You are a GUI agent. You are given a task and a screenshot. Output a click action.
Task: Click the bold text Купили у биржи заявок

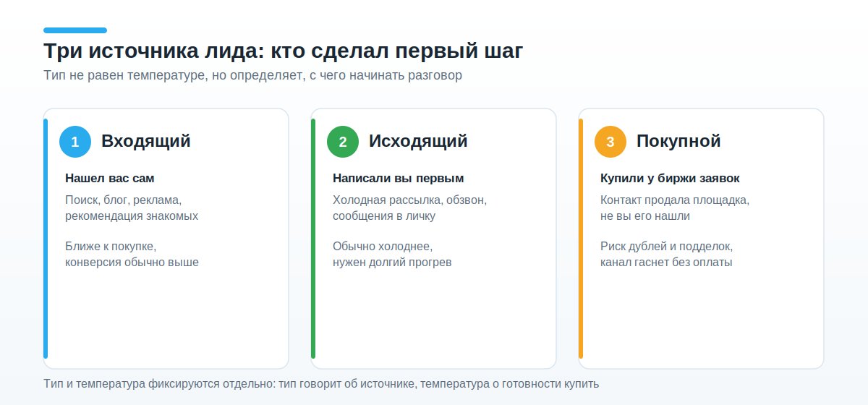[670, 178]
